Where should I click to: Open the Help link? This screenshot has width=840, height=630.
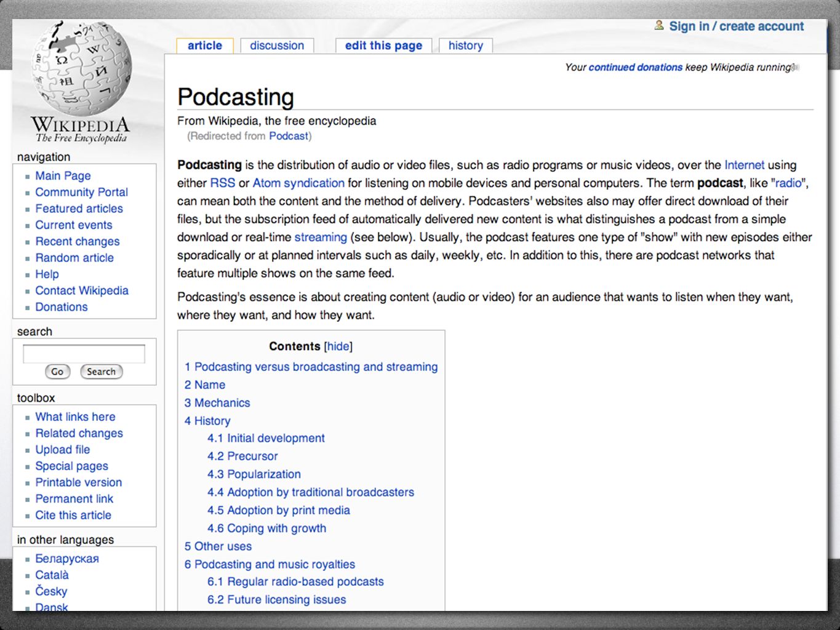(x=47, y=274)
